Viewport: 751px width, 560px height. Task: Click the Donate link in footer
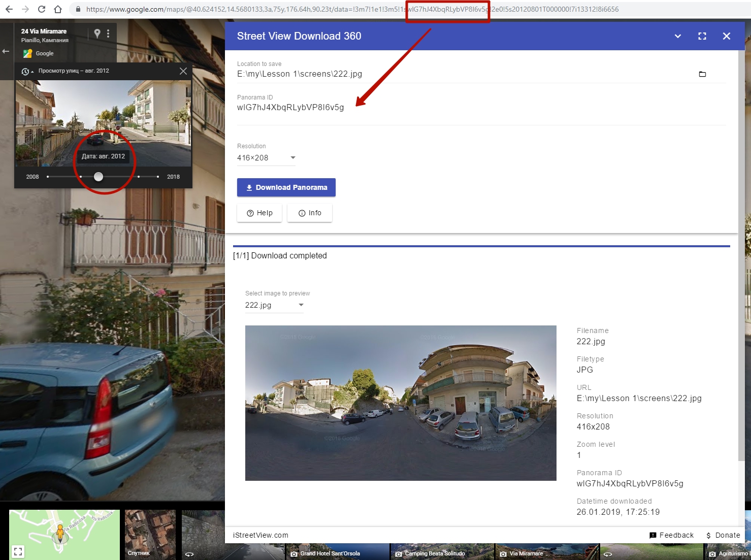[723, 535]
